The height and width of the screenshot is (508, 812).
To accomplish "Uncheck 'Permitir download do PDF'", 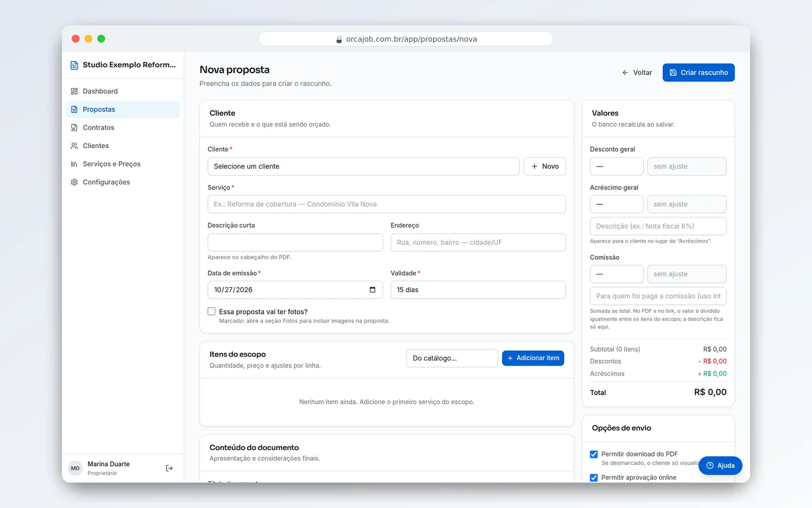I will [x=594, y=454].
